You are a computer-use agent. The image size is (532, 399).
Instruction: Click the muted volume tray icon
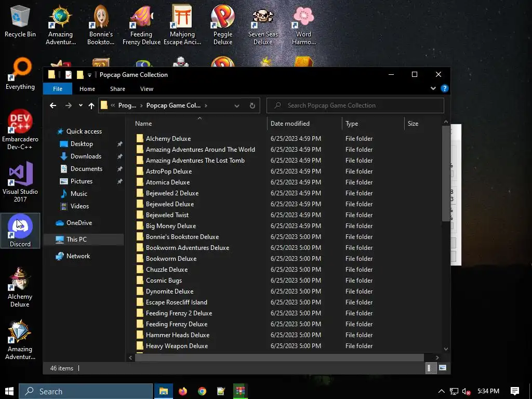pos(467,391)
